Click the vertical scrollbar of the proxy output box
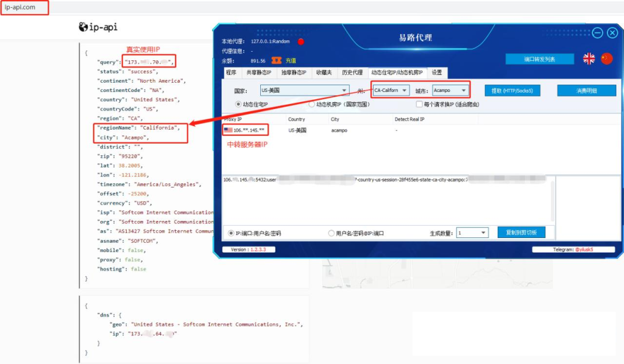Viewport: 624px width, 364px height. tap(552, 201)
